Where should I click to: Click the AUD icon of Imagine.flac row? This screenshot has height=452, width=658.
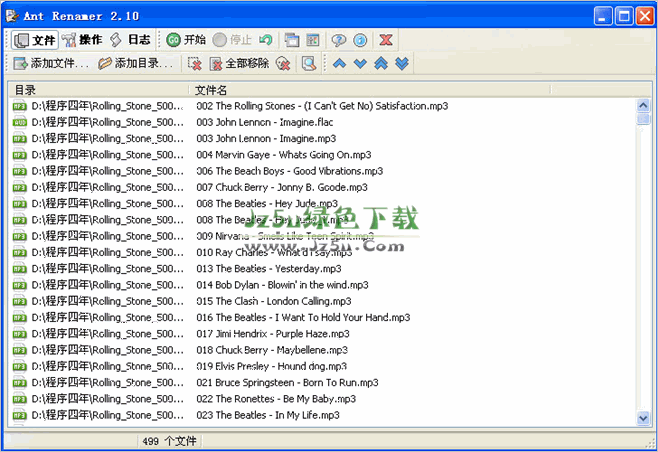click(20, 123)
